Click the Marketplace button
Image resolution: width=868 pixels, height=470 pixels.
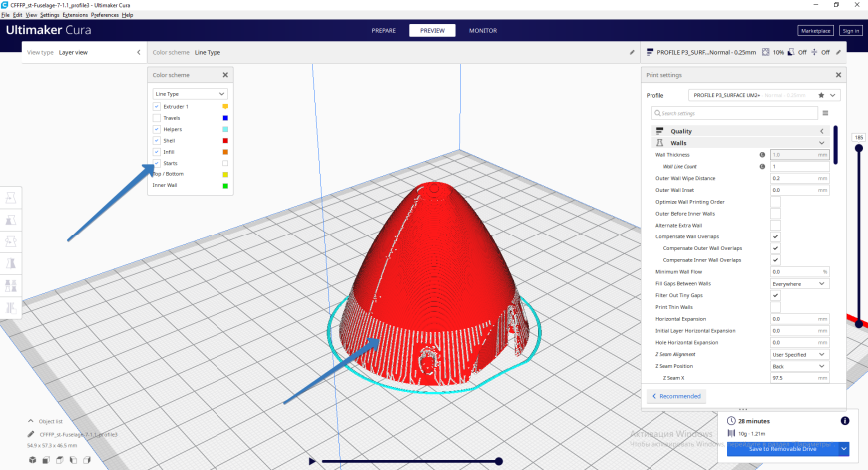pyautogui.click(x=815, y=31)
